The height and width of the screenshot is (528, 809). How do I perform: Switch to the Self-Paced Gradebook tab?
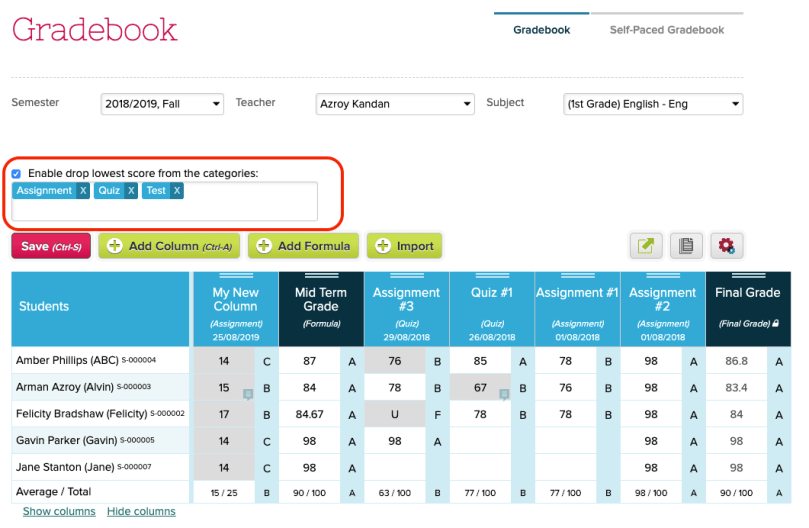(x=667, y=30)
